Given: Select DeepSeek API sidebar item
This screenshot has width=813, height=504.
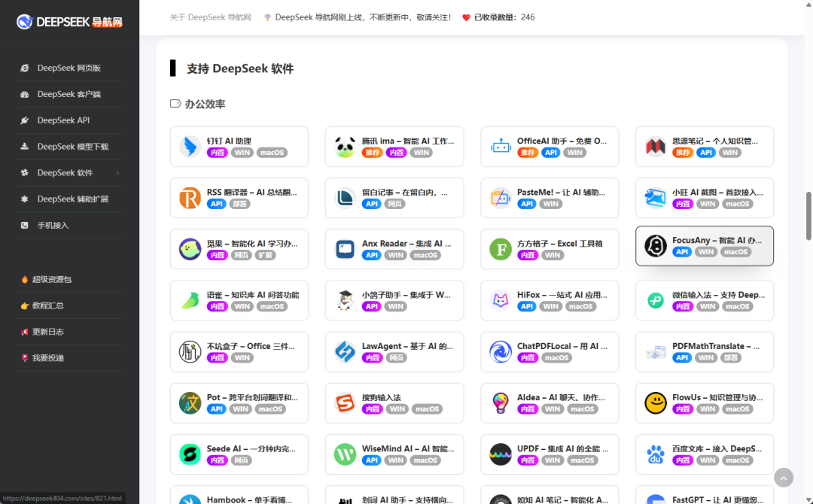Looking at the screenshot, I should [63, 120].
